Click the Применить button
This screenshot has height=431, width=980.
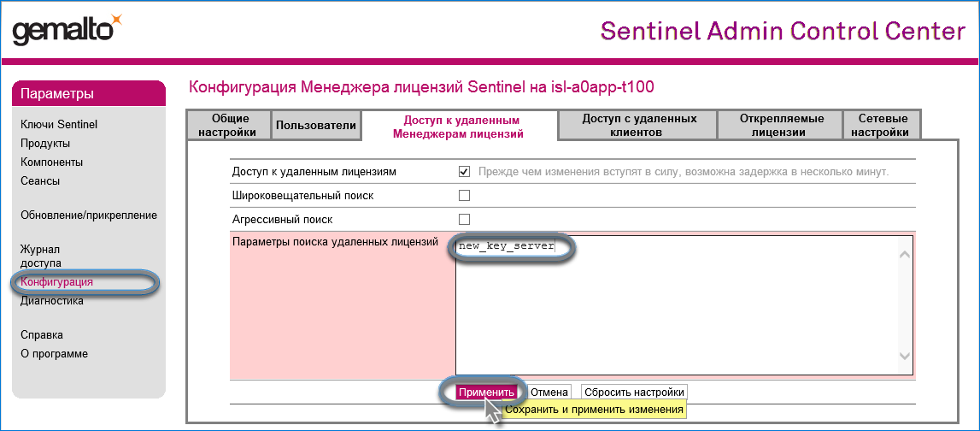coord(486,393)
